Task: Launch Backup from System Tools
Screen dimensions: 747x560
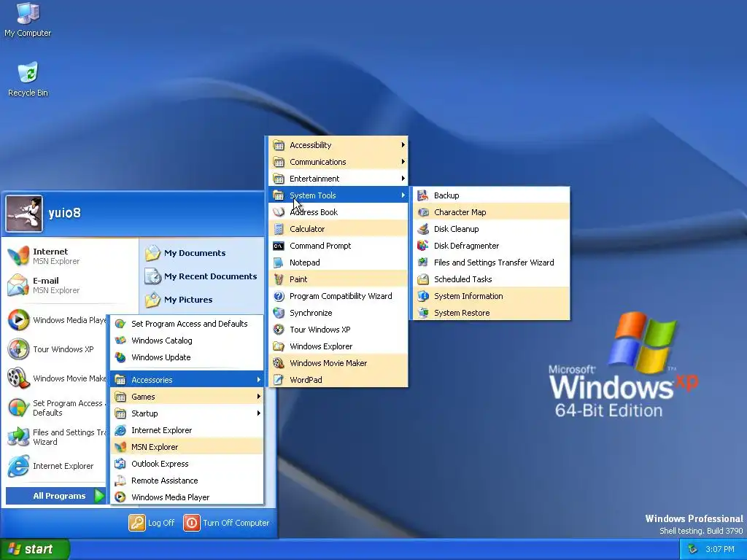Action: click(x=491, y=195)
